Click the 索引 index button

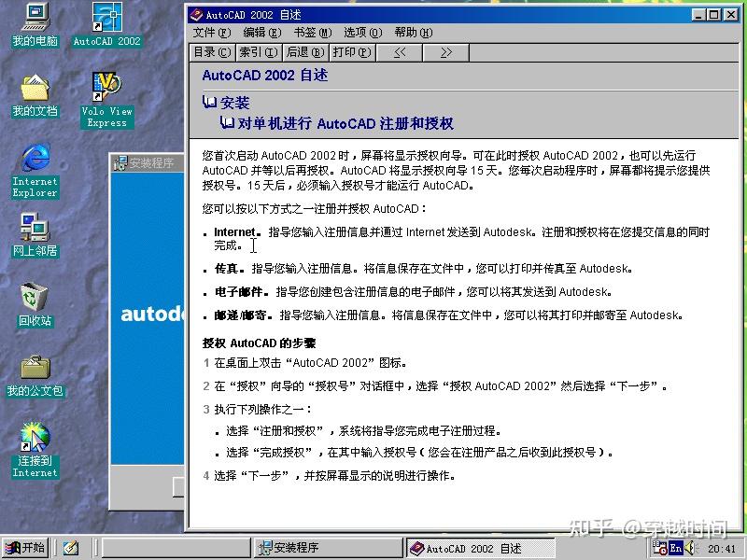[x=259, y=52]
